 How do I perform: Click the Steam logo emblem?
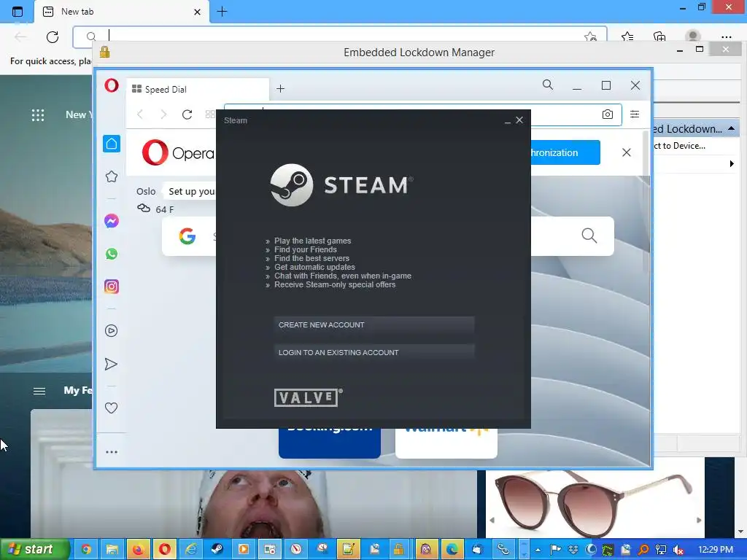coord(292,184)
